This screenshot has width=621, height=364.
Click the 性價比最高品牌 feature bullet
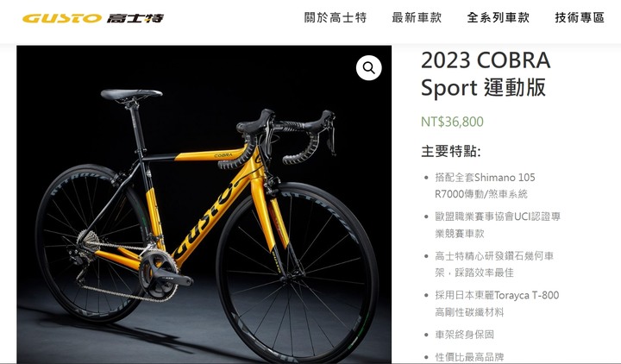469,357
